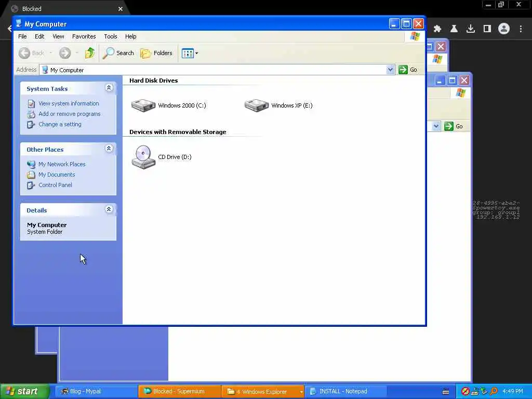Click the browser flask experiments icon
The width and height of the screenshot is (532, 399).
[x=454, y=29]
